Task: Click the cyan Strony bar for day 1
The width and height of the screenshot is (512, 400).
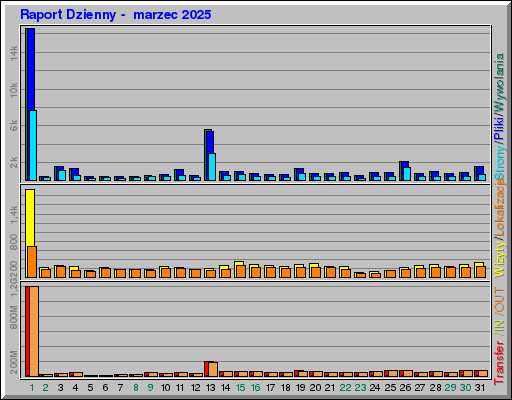Action: tap(33, 145)
